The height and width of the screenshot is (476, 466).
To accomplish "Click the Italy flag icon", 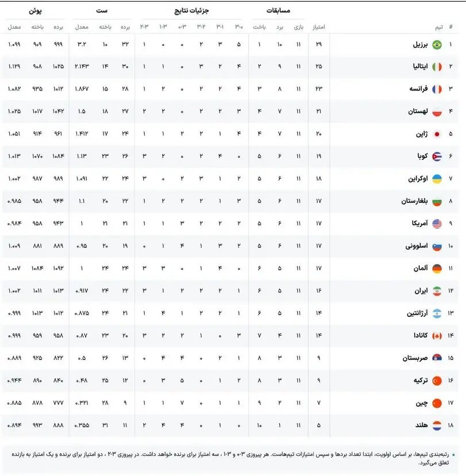I will 437,67.
